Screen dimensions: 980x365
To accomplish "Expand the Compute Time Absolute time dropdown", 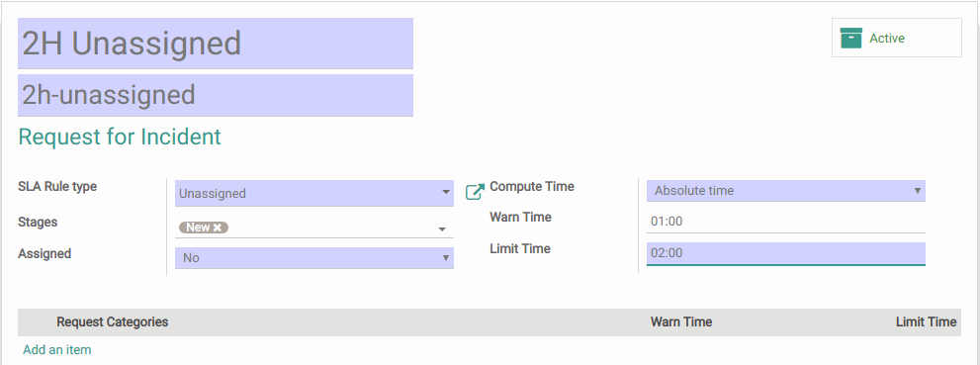I will pos(785,191).
